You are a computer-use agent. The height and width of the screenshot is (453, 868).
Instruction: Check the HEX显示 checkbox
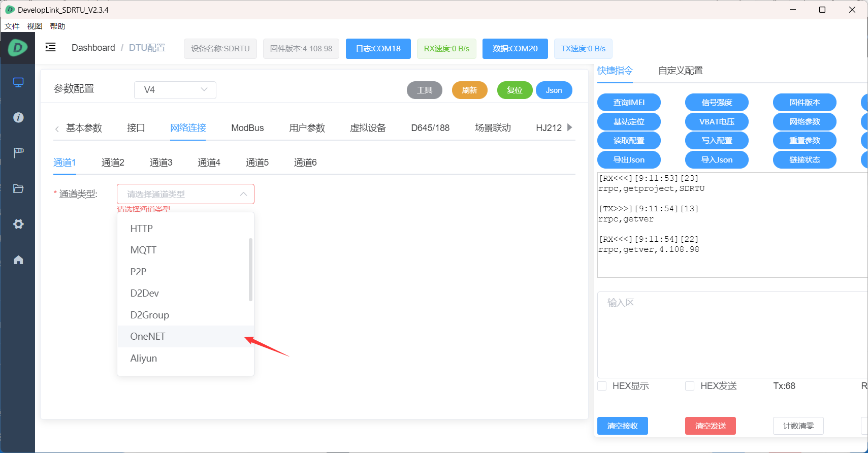602,386
